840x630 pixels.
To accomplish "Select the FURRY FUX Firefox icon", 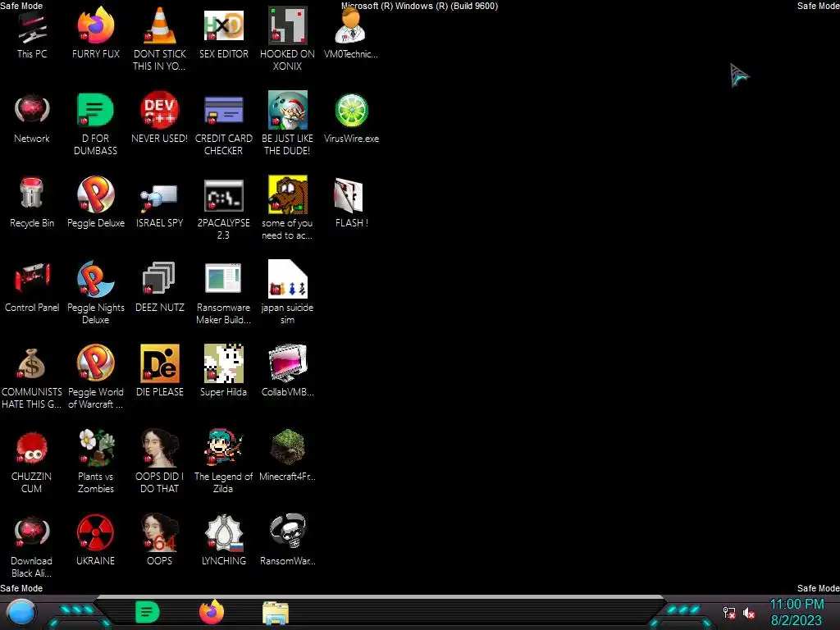I will pos(95,25).
